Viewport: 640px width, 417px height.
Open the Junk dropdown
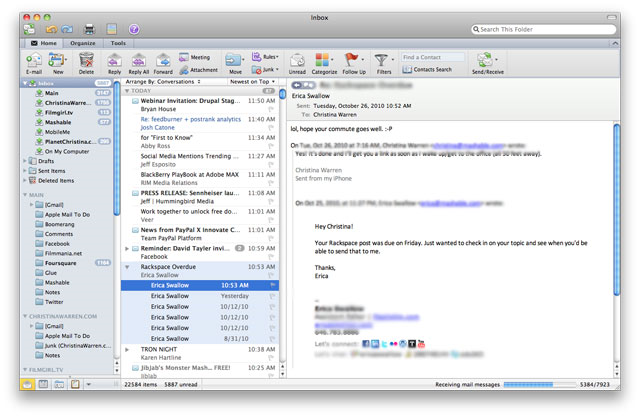265,70
